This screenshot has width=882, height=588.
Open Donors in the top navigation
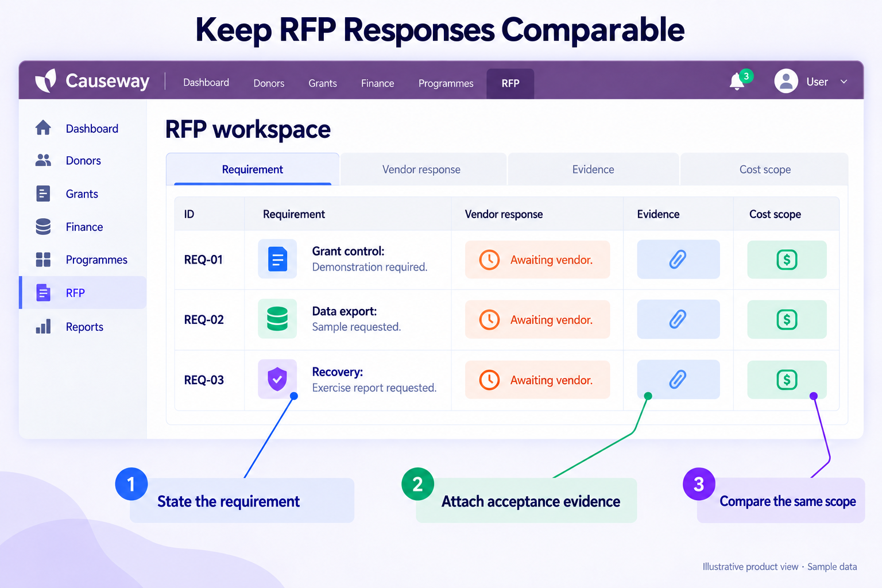tap(269, 83)
